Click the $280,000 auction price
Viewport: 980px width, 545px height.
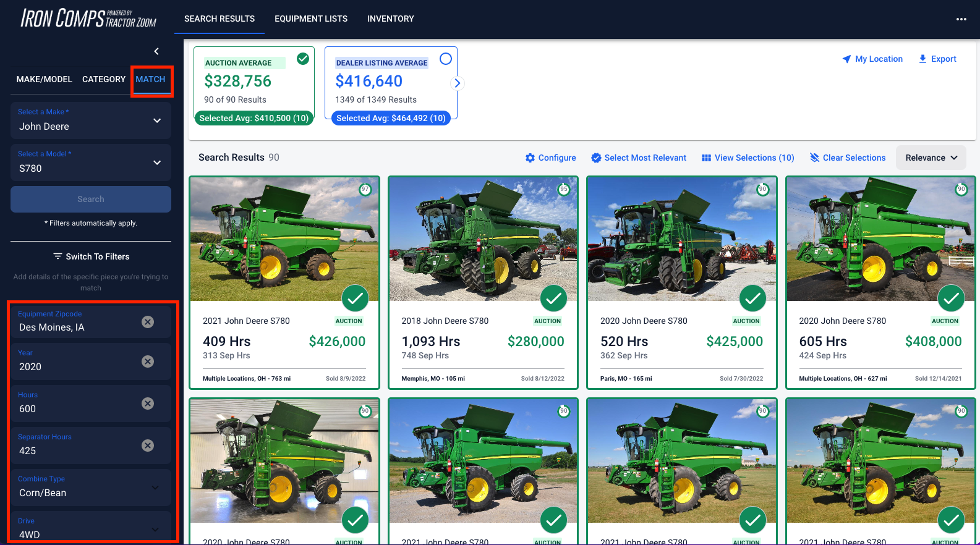pyautogui.click(x=536, y=341)
